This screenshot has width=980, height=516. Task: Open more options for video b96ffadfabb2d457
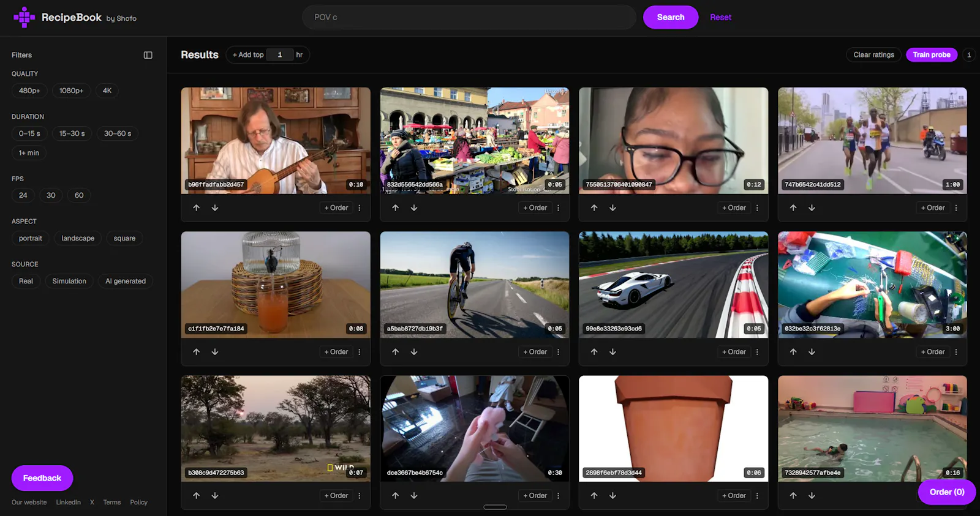pos(360,208)
